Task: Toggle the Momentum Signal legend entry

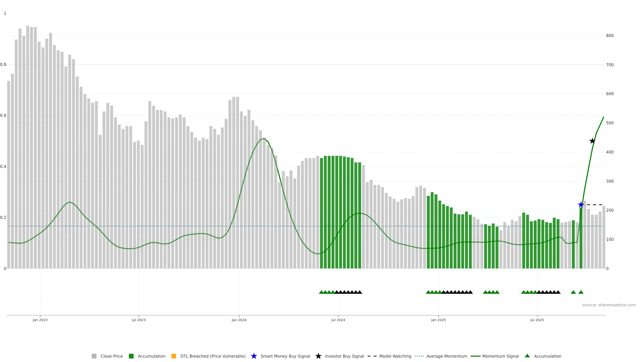Action: 500,356
